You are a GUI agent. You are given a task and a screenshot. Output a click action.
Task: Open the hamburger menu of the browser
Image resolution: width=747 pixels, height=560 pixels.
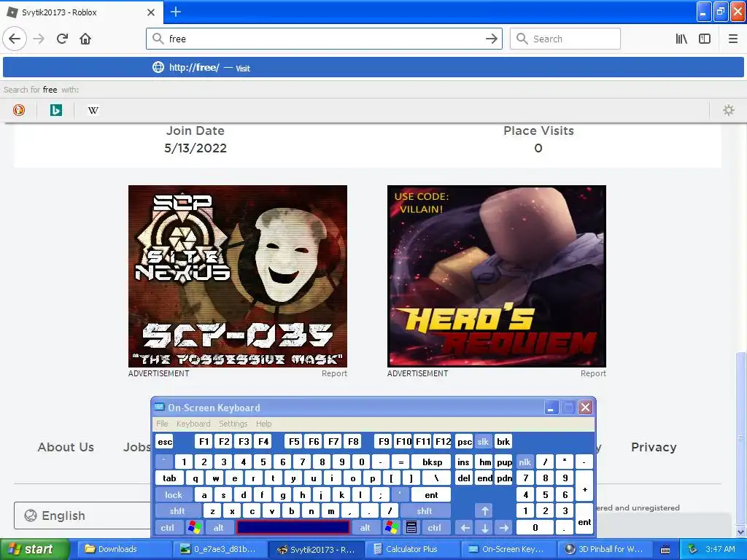(x=732, y=39)
